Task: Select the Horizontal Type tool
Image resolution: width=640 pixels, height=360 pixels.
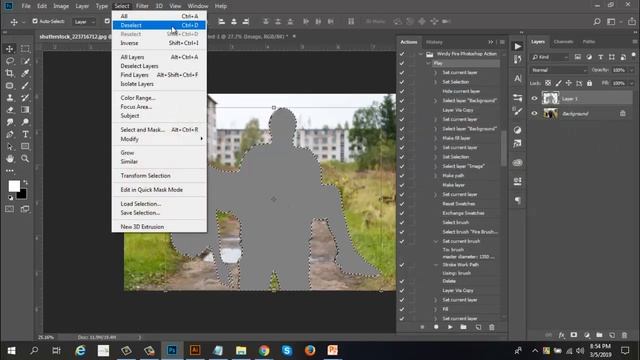Action: click(x=25, y=134)
